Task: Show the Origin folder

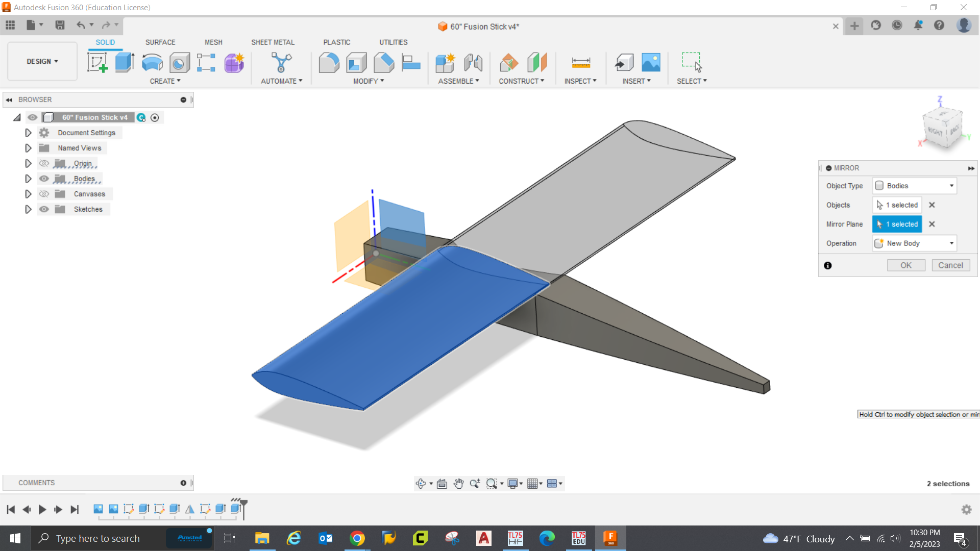Action: coord(44,163)
